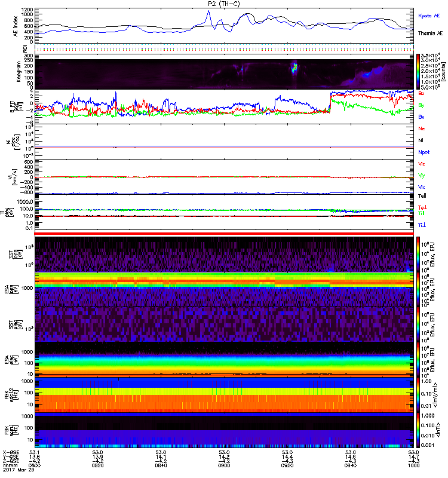Screen dimensions: 448x478
Task: Click the '1200' tick on AE axis
Action: pyautogui.click(x=27, y=10)
